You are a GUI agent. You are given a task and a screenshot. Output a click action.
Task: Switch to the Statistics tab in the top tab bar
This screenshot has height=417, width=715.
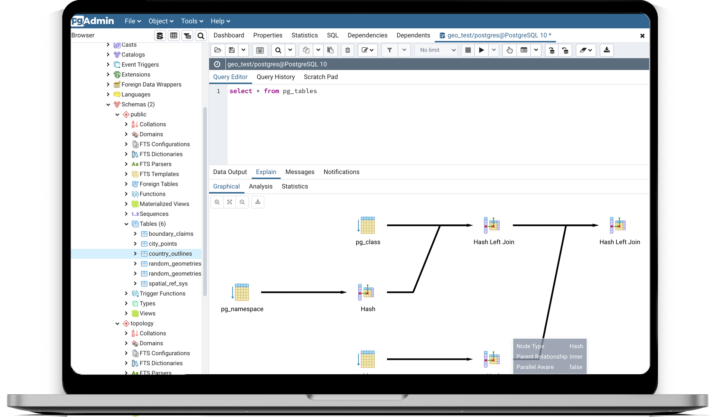pyautogui.click(x=305, y=35)
